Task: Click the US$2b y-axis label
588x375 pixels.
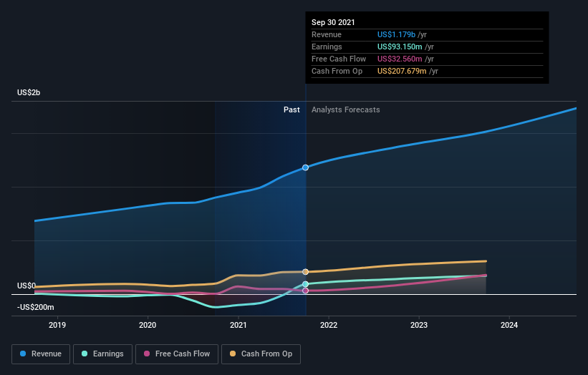Action: tap(29, 92)
